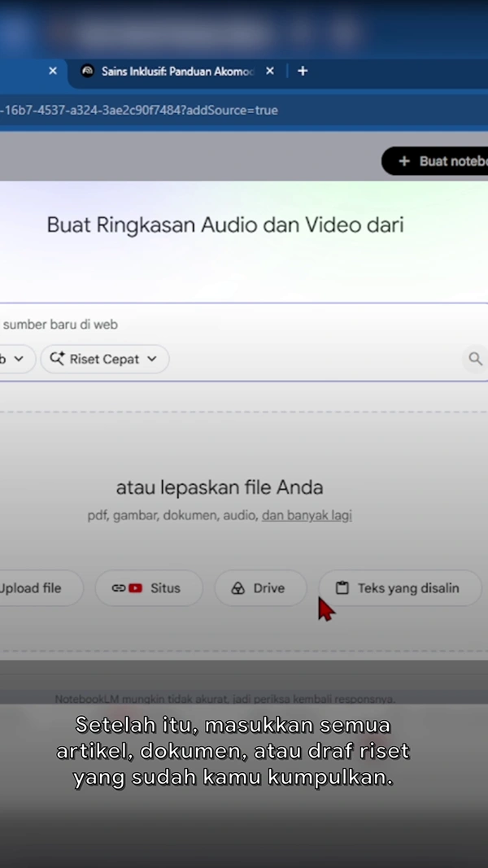The height and width of the screenshot is (868, 488).
Task: Open the dan banyak lagi link
Action: tap(307, 516)
